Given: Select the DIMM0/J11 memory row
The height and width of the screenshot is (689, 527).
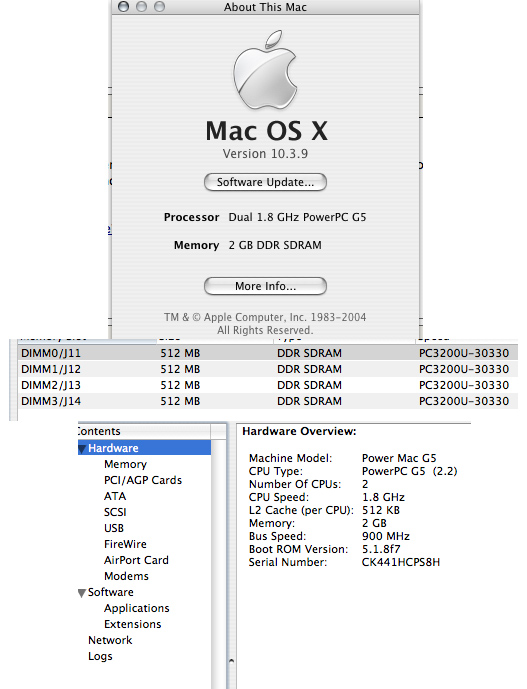Looking at the screenshot, I should 267,353.
